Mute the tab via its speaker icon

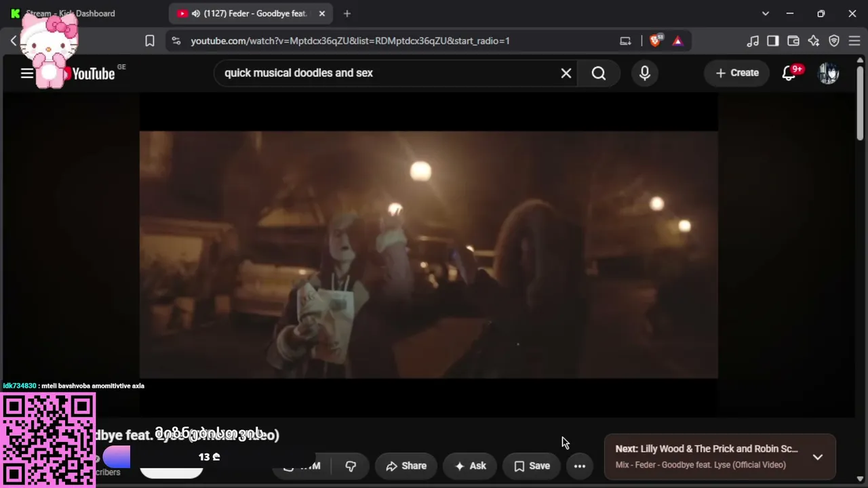pos(196,14)
